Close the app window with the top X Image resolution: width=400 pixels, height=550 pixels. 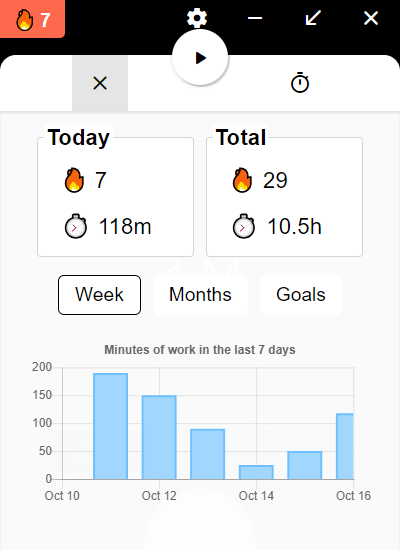(x=371, y=18)
